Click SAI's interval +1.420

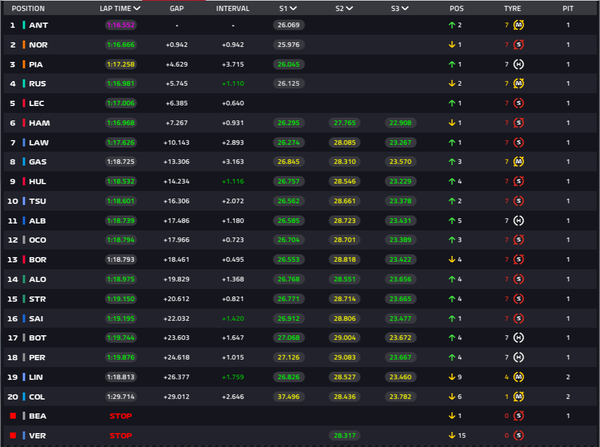(233, 318)
